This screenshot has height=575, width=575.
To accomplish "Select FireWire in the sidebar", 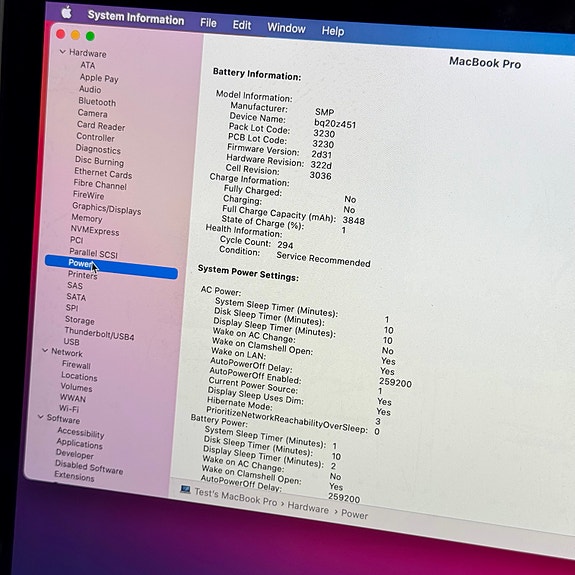I will [88, 195].
